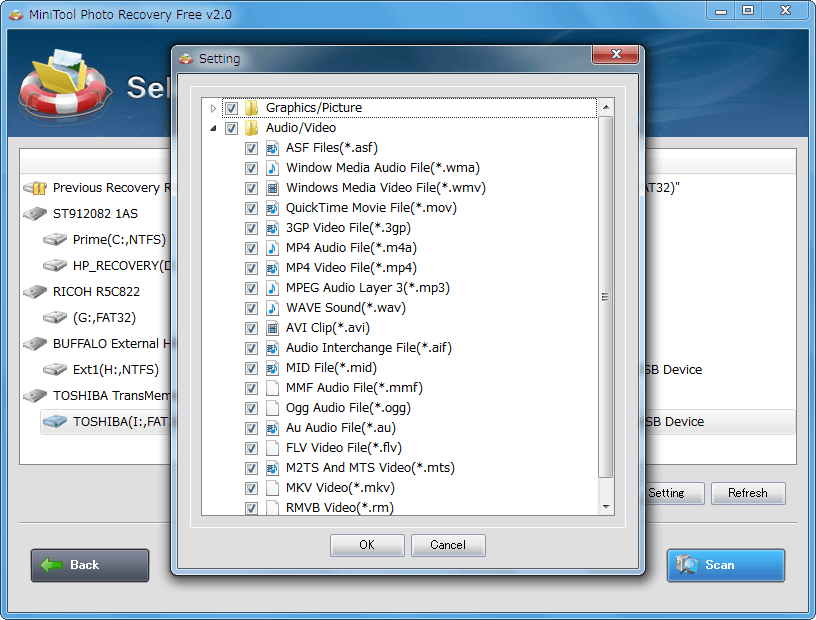
Task: Click the TOSHIBA(I:,FAT) partition icon
Action: coord(55,422)
